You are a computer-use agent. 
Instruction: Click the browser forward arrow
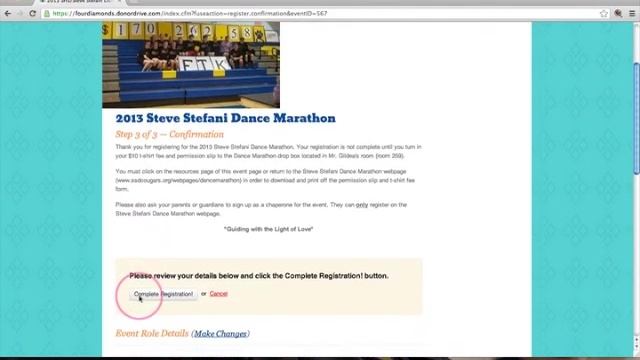coord(20,13)
